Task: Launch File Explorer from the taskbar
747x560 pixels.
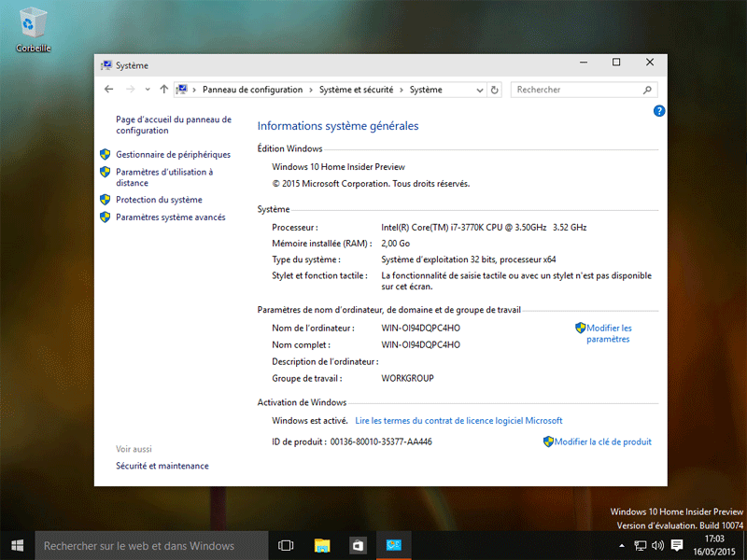Action: (322, 545)
